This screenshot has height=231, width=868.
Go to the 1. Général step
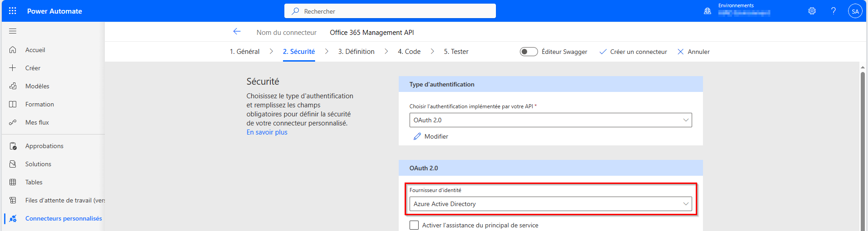point(245,52)
